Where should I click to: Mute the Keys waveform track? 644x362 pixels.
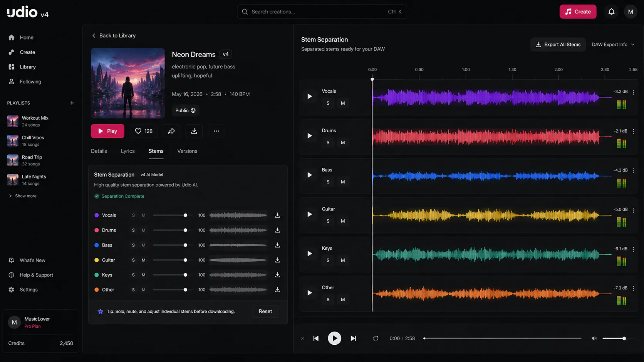click(x=343, y=260)
